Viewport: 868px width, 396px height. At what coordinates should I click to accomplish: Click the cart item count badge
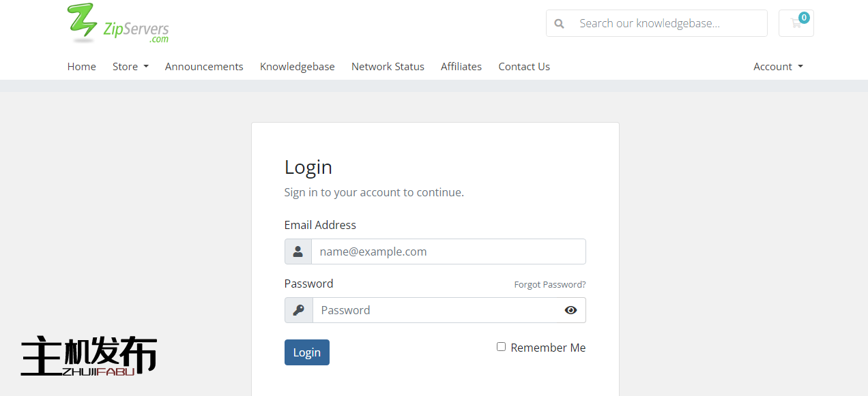click(804, 18)
